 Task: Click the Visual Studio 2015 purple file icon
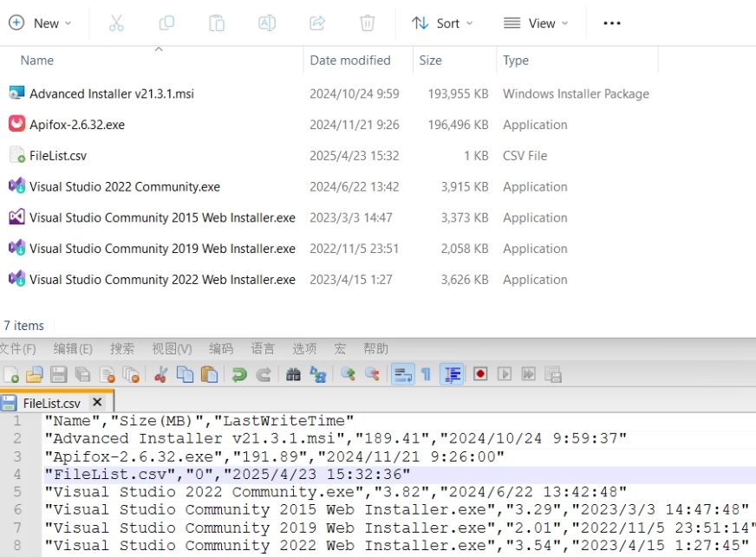click(16, 217)
